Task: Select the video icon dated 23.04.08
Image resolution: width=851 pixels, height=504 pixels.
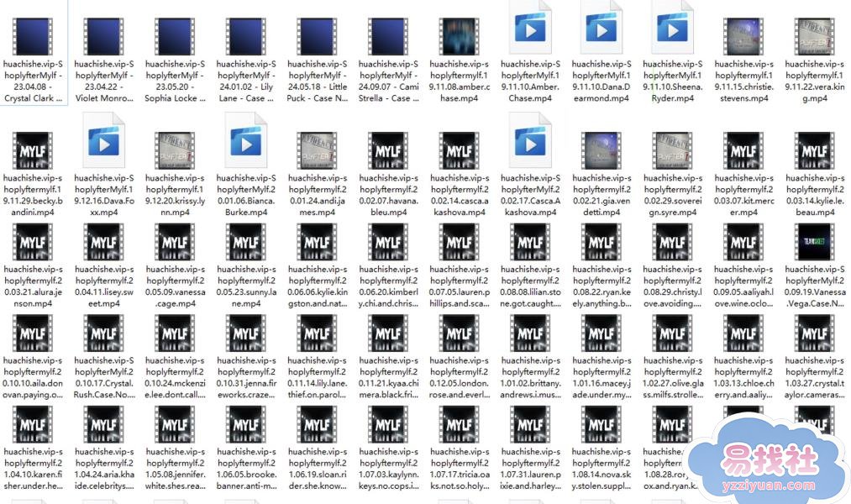Action: pos(33,36)
